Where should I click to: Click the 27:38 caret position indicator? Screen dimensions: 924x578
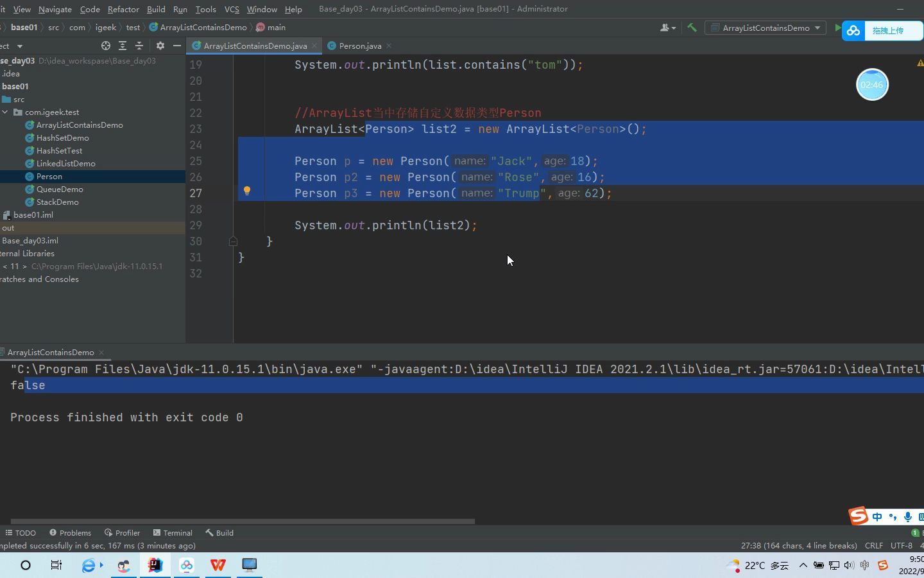pyautogui.click(x=799, y=546)
